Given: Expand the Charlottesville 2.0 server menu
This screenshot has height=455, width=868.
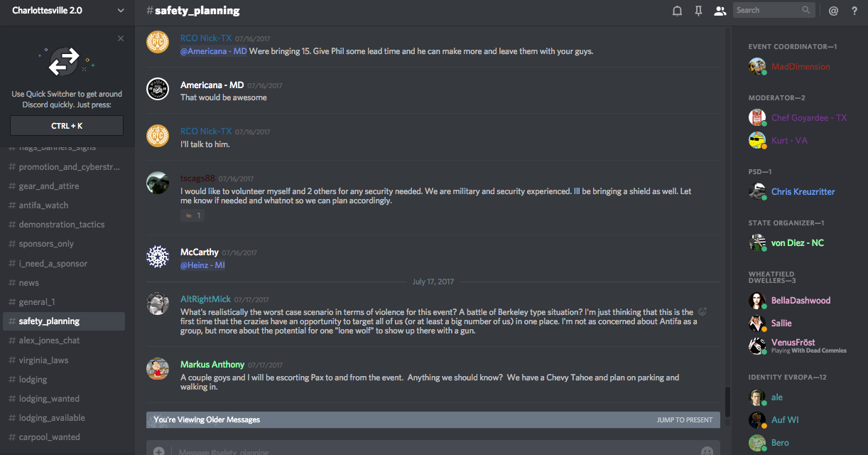Looking at the screenshot, I should (120, 11).
